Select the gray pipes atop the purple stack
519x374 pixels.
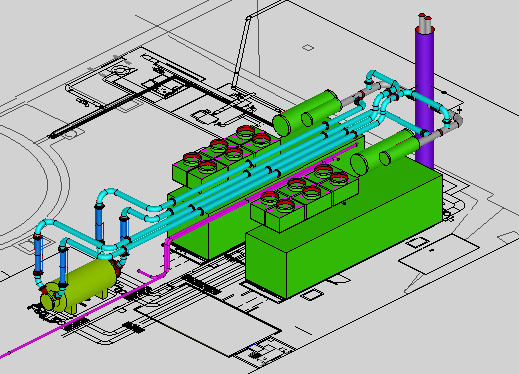pos(425,23)
